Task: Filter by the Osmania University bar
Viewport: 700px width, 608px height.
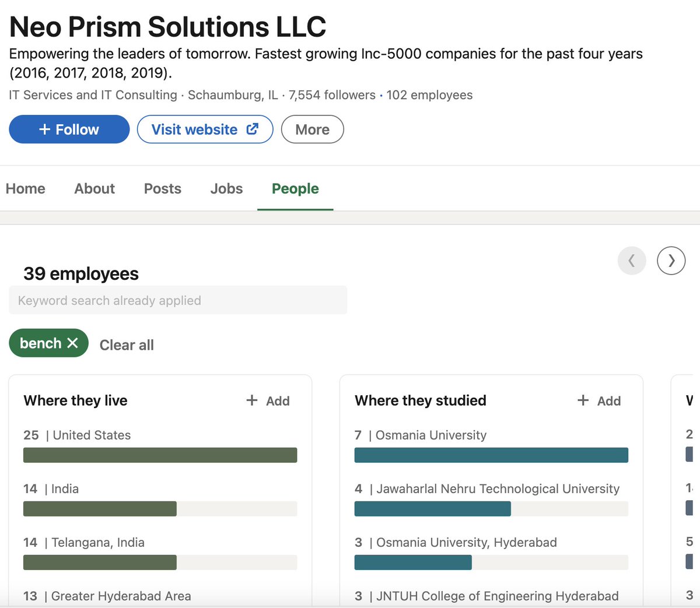Action: (x=491, y=455)
